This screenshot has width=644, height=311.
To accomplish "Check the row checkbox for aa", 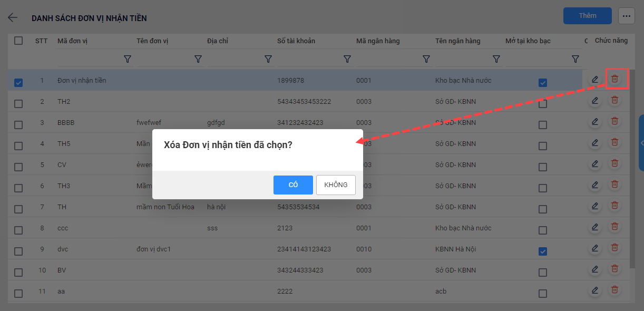I will (x=18, y=294).
